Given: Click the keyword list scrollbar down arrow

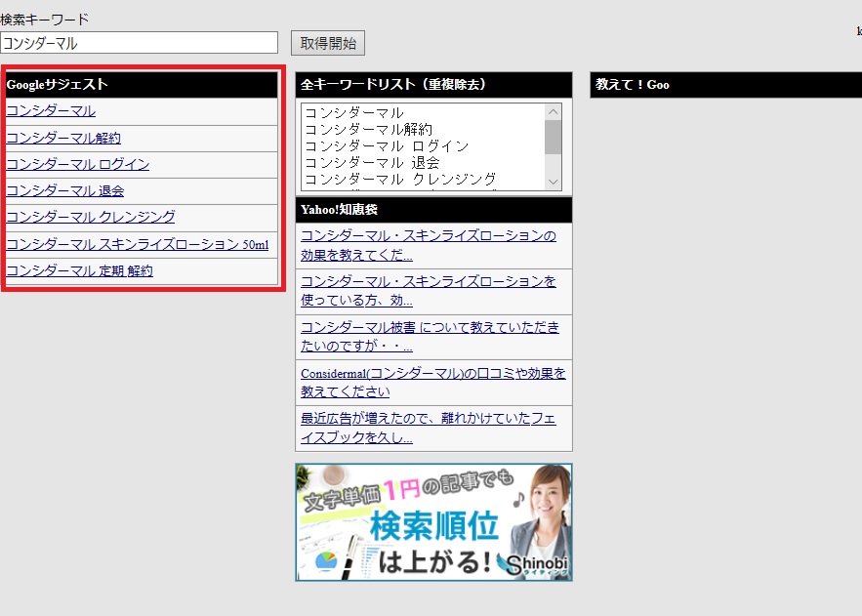Looking at the screenshot, I should coord(554,182).
